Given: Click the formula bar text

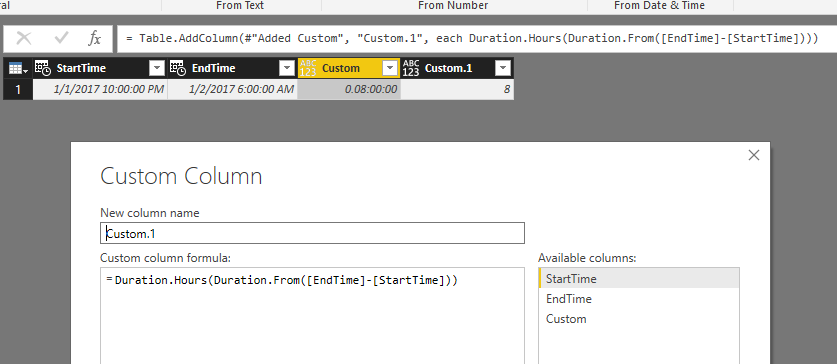Looking at the screenshot, I should (471, 38).
